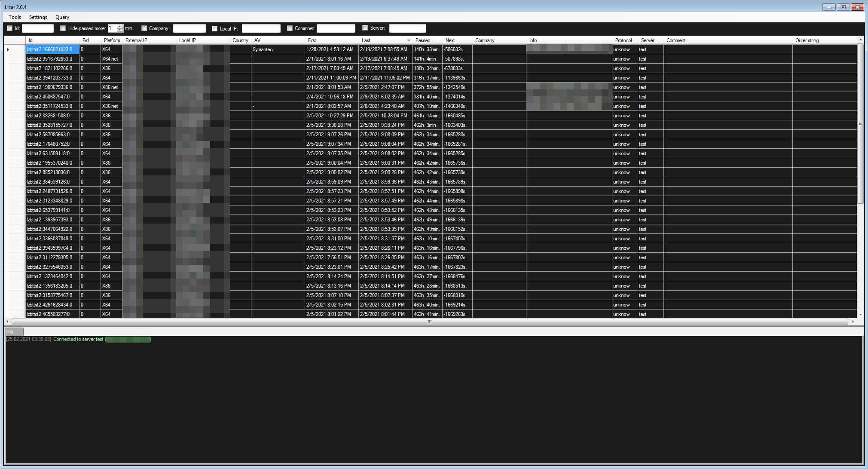Open the Tools menu
The width and height of the screenshot is (868, 469).
(15, 17)
